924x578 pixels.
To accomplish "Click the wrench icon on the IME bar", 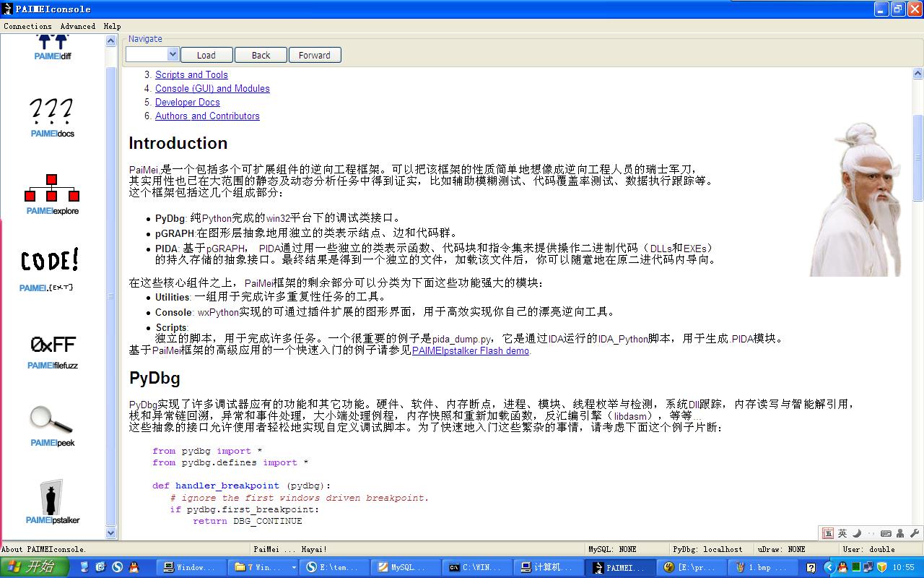I will [x=915, y=534].
